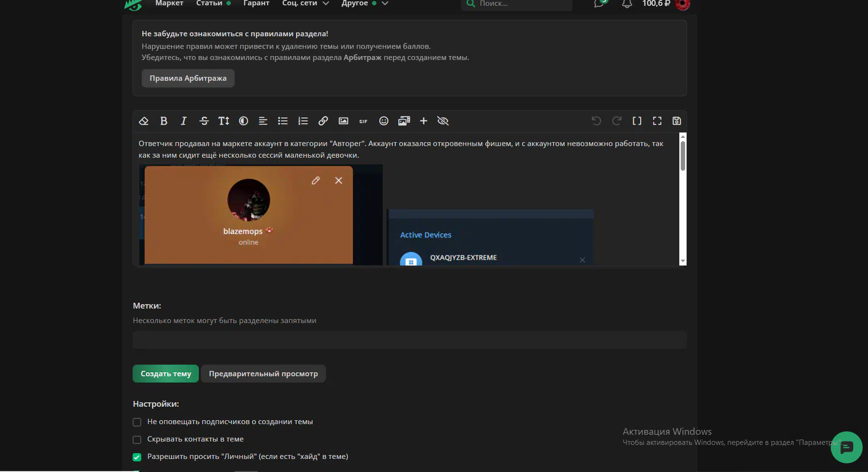The width and height of the screenshot is (868, 472).
Task: Enable 'Не оповещать подписчиков' checkbox
Action: point(137,422)
